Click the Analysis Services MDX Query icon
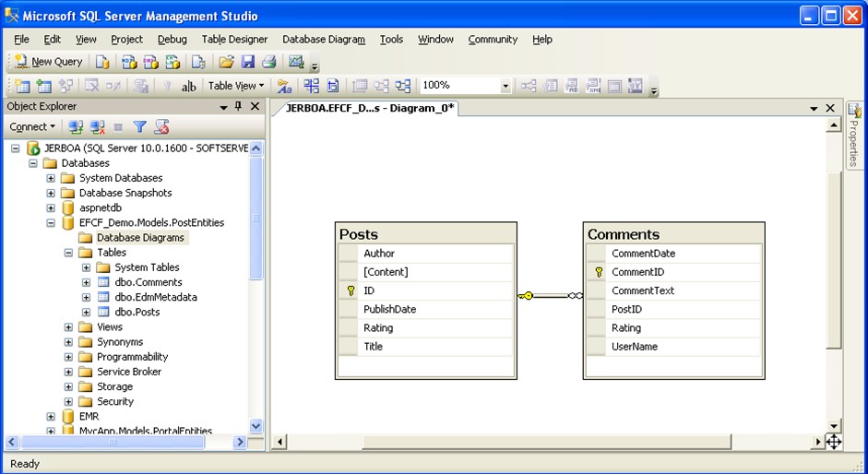The image size is (868, 474). (129, 62)
